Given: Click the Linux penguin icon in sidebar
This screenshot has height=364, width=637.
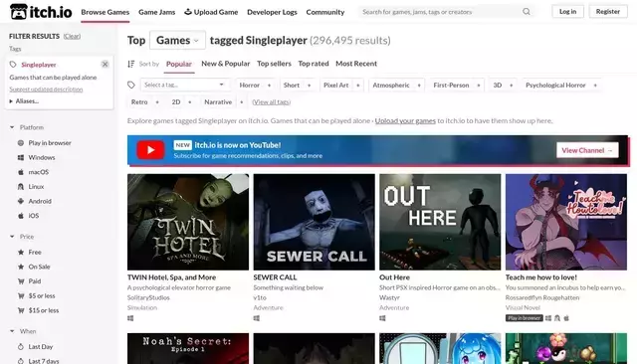Looking at the screenshot, I should coord(21,187).
